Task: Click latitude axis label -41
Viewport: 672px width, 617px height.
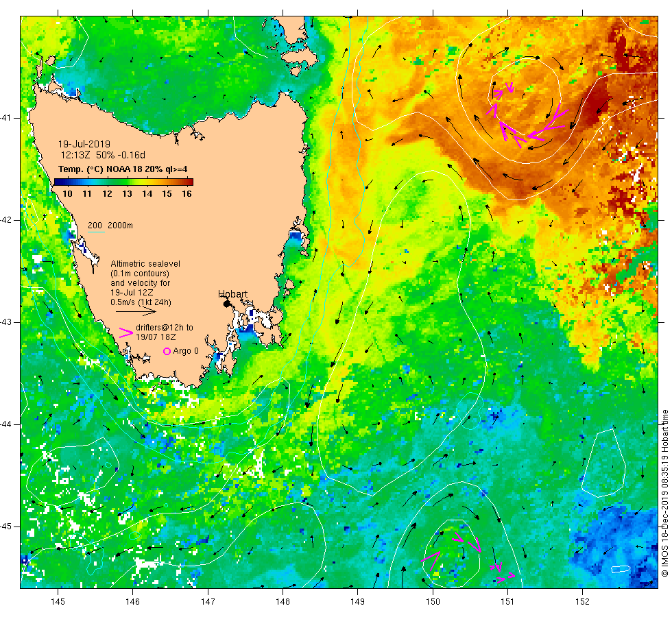Action: [5, 118]
